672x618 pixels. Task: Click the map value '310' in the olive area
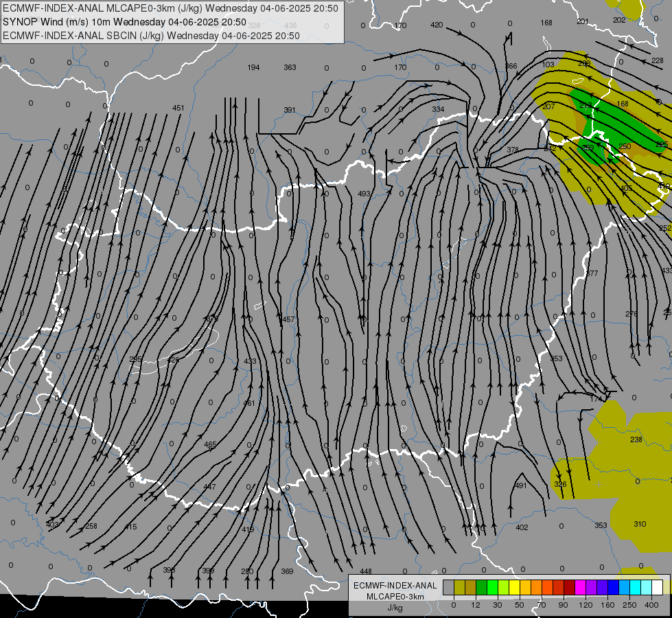[x=640, y=524]
